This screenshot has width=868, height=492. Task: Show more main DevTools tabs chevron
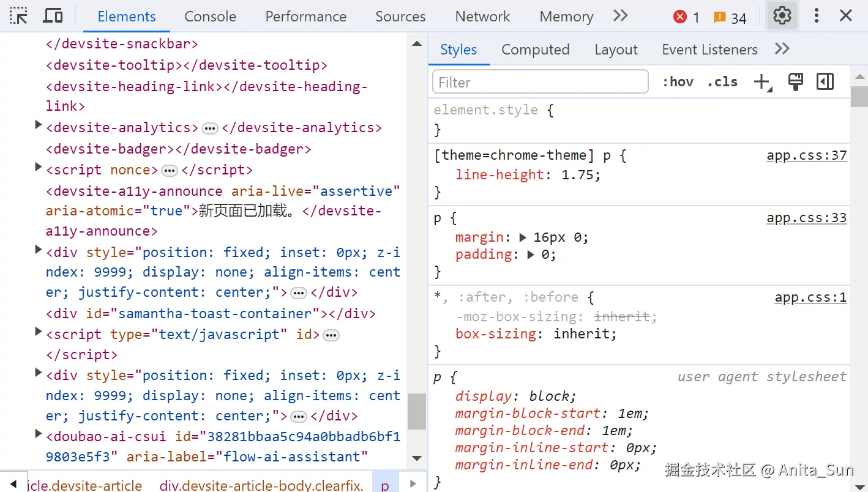[621, 16]
